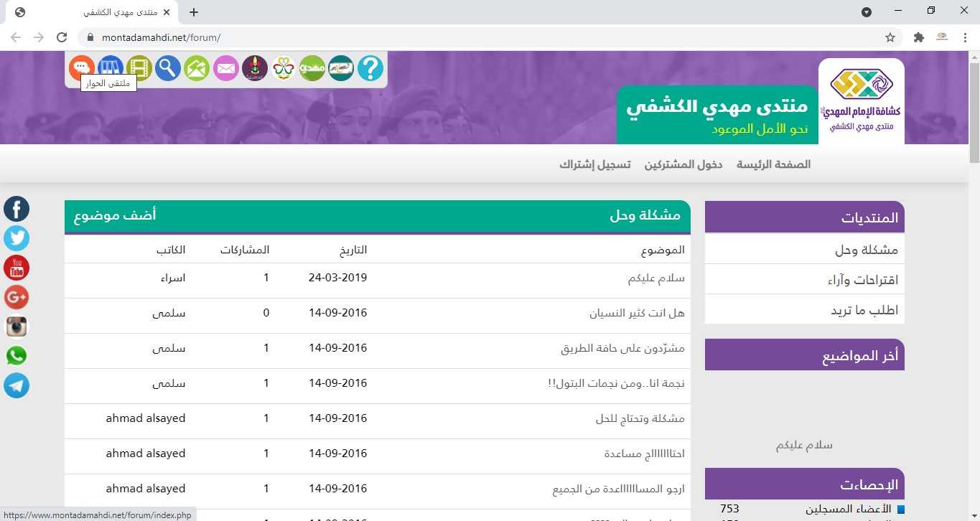Open the الصفحة الرئيسة menu item

773,164
